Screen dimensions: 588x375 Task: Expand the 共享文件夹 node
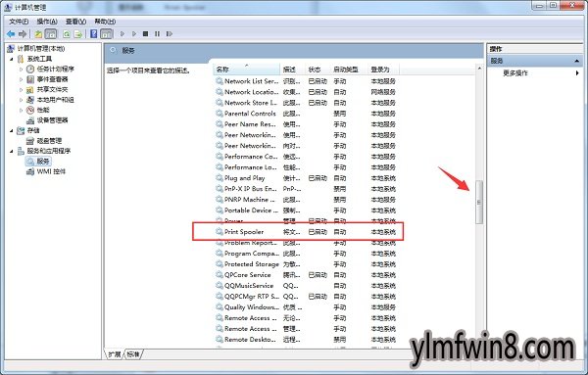click(x=21, y=89)
